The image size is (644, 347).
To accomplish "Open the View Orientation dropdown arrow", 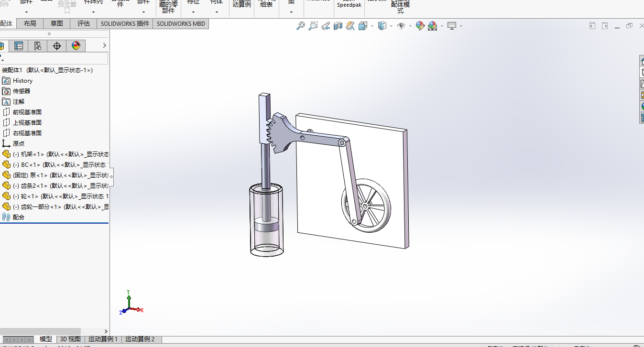I will 372,26.
